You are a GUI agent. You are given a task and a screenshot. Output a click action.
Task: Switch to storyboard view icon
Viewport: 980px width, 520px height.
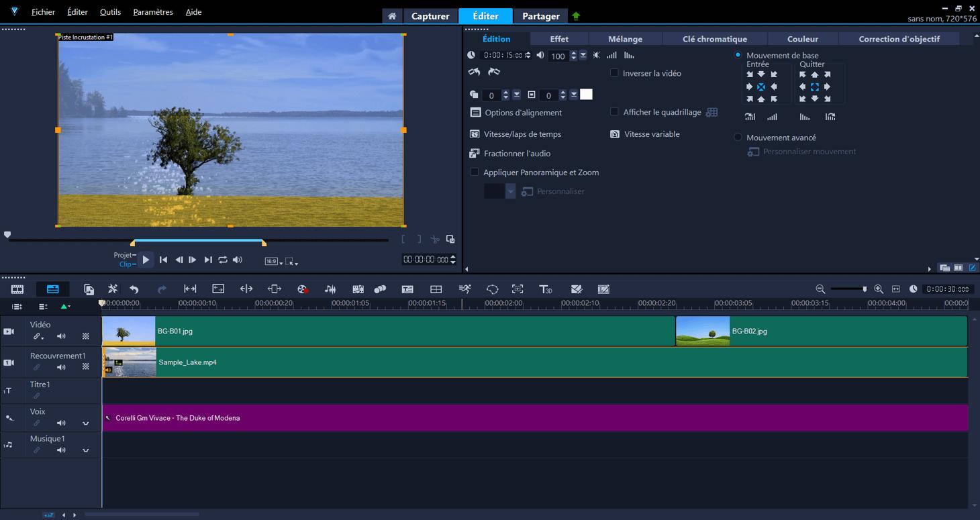coord(17,289)
